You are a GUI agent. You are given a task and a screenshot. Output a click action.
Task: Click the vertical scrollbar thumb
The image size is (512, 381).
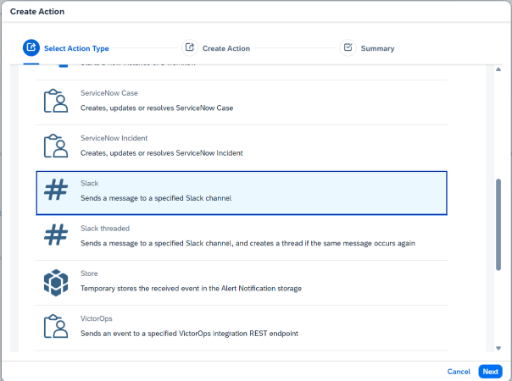point(498,225)
